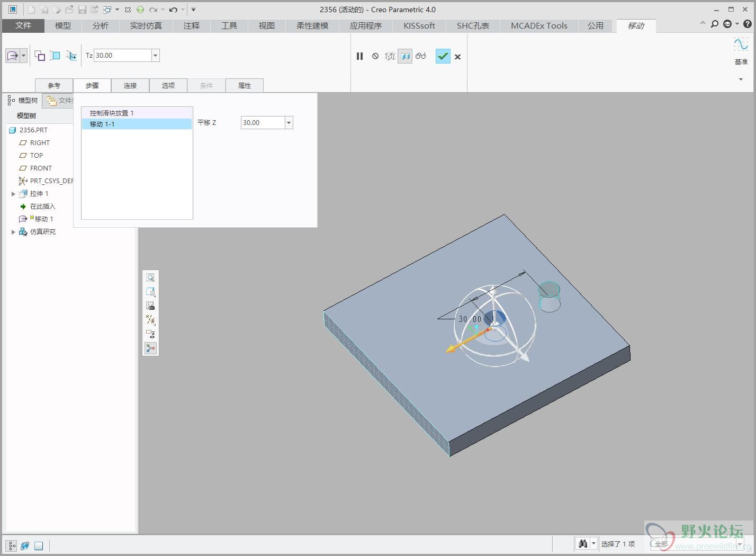Select 控制滑块放置 1 step

click(137, 113)
